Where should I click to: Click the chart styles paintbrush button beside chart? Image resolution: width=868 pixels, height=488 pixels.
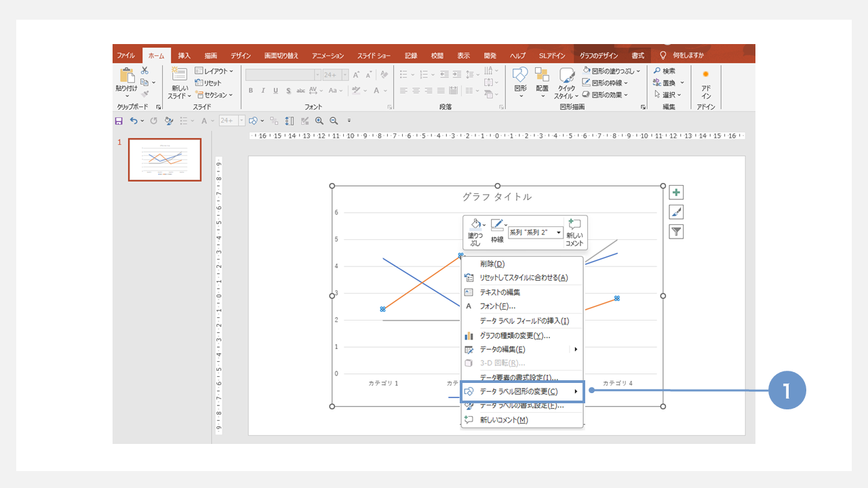(676, 212)
